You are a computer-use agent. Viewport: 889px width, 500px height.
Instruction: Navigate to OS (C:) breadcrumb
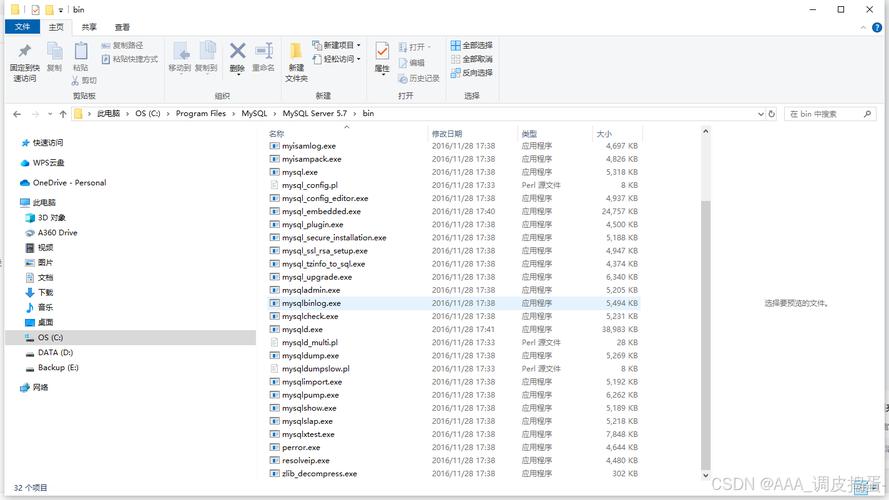click(148, 113)
